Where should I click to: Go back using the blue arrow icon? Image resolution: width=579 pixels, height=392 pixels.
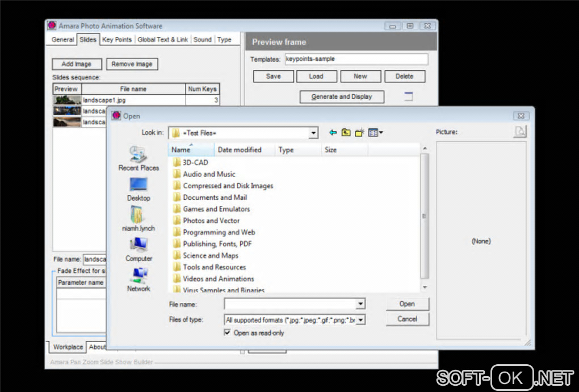click(333, 133)
